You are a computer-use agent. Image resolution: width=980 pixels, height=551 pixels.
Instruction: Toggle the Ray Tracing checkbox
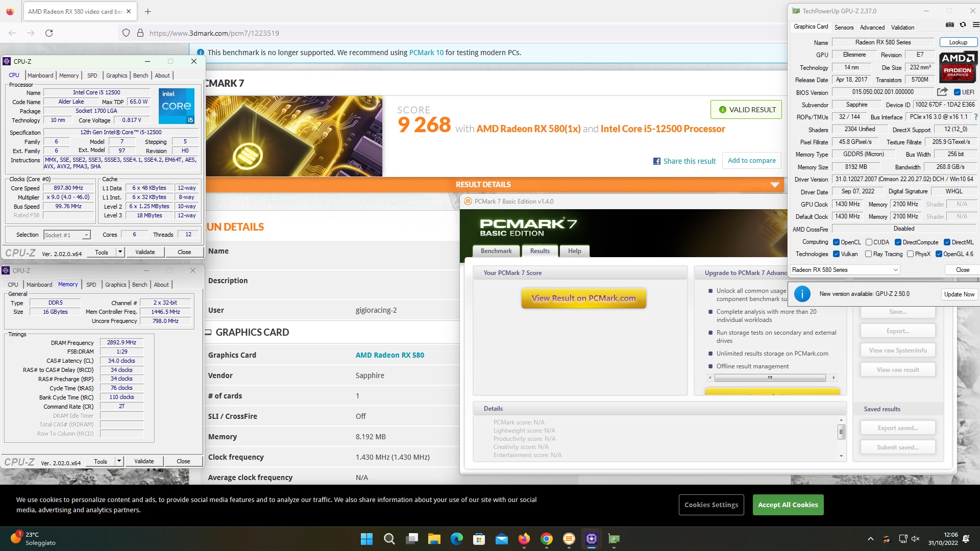point(868,254)
